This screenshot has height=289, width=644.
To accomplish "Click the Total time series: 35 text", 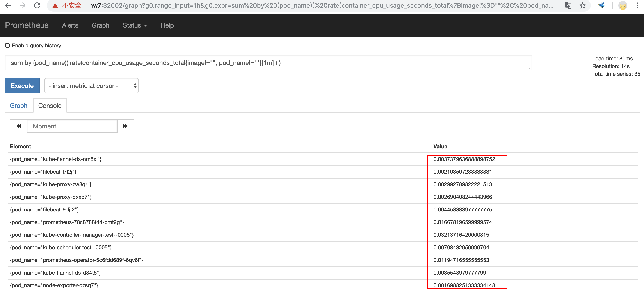I will pyautogui.click(x=616, y=74).
